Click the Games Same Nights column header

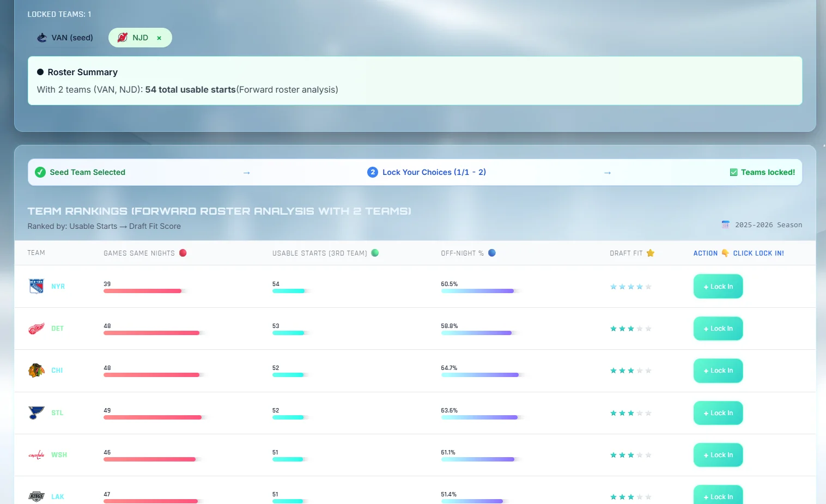tap(145, 253)
